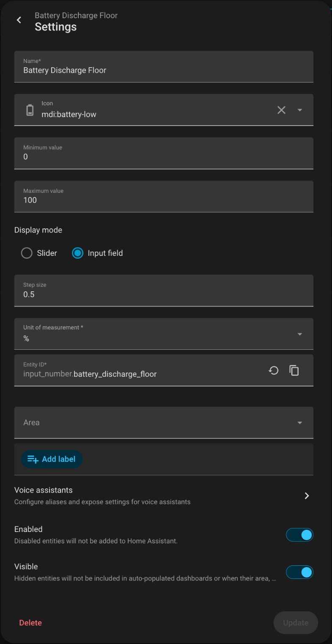The width and height of the screenshot is (332, 644).
Task: Click the Display mode label
Action: [38, 230]
